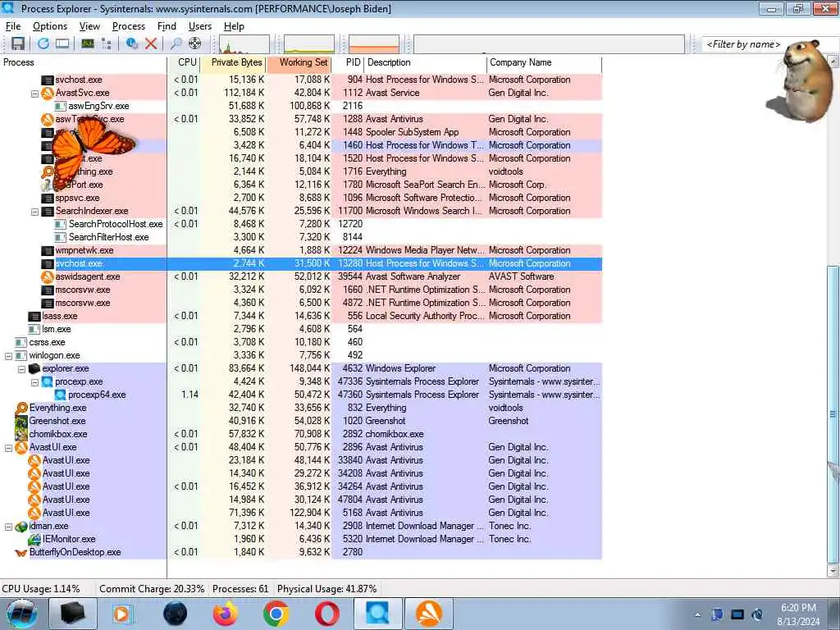Viewport: 840px width, 630px height.
Task: Click the chomikbox.exe process icon
Action: [21, 435]
